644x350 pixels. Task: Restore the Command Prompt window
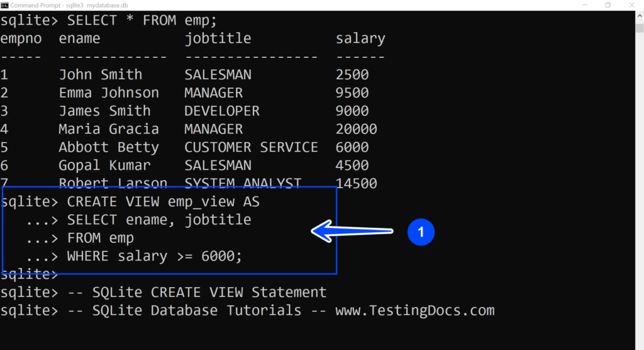point(608,5)
